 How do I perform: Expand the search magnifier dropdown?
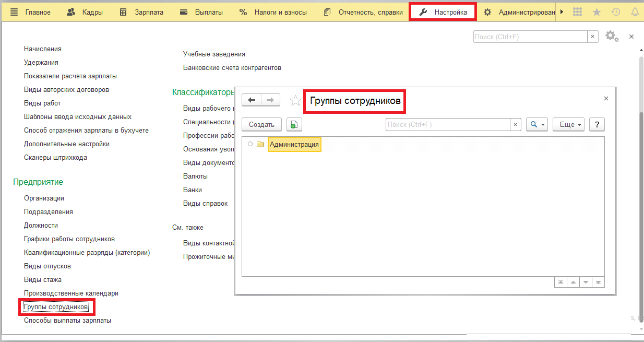click(536, 124)
